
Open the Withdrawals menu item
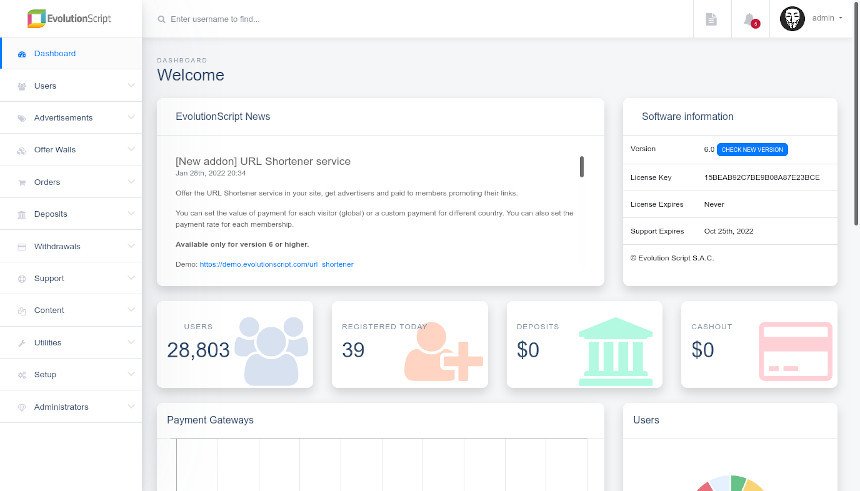tap(71, 247)
